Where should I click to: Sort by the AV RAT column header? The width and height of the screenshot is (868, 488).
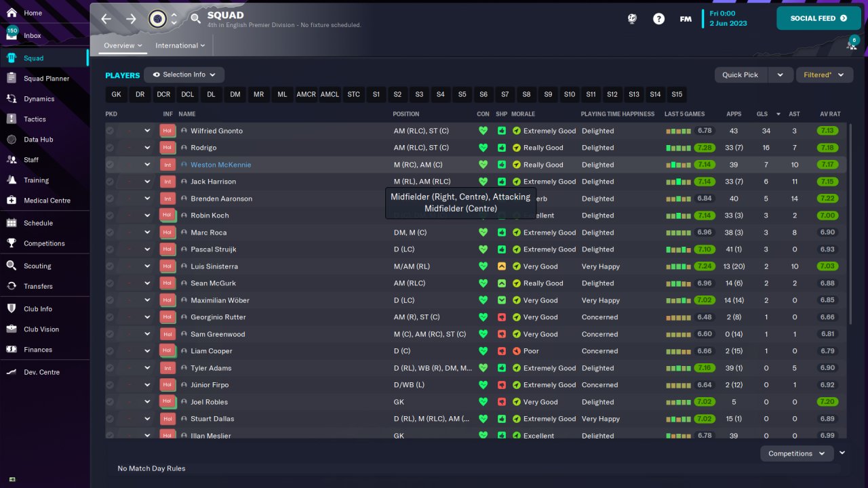[x=830, y=114]
